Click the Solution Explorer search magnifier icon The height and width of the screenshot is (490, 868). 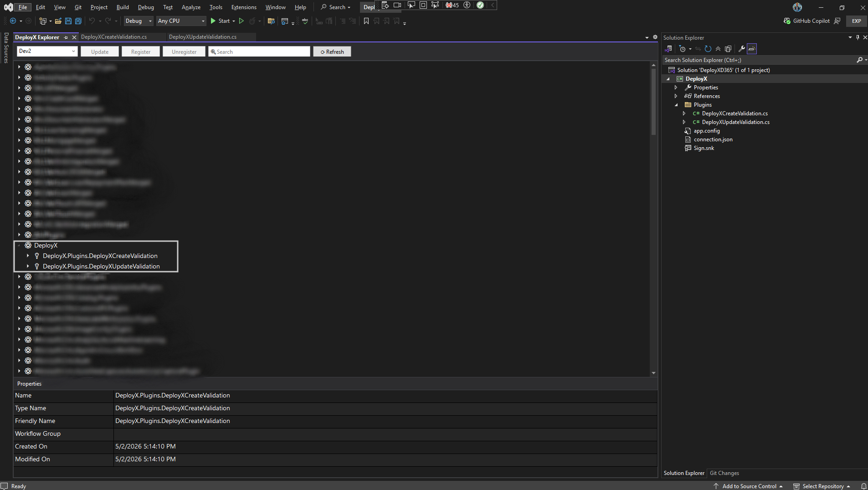pos(860,60)
